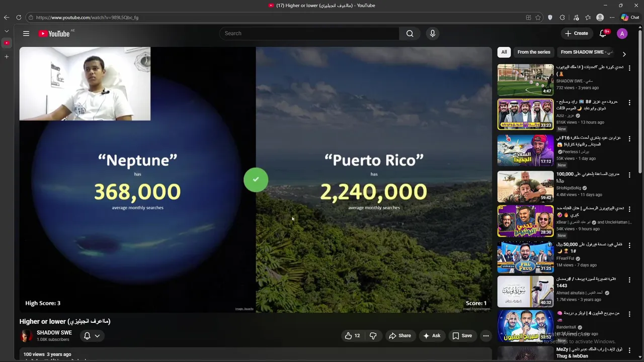Image resolution: width=644 pixels, height=362 pixels.
Task: Click the browser address bar URL
Action: tap(87, 18)
